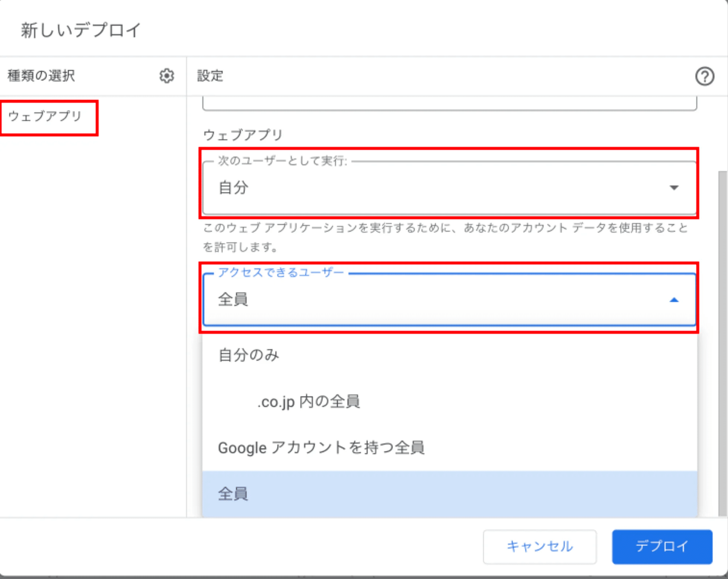Click the partly visible description text box

click(449, 104)
